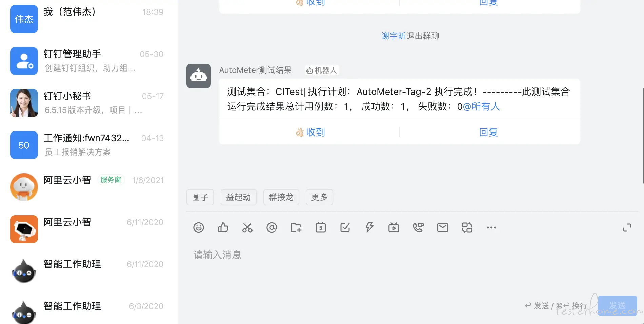Open the calendar schedule icon
The image size is (644, 324).
321,227
